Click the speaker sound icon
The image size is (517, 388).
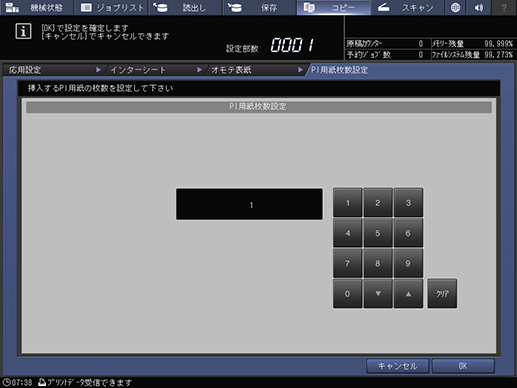pos(479,7)
